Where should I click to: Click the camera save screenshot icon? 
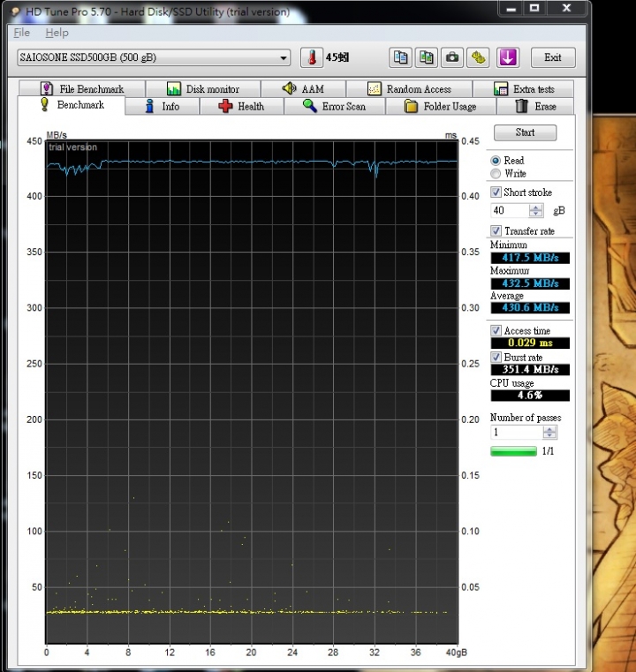click(451, 57)
